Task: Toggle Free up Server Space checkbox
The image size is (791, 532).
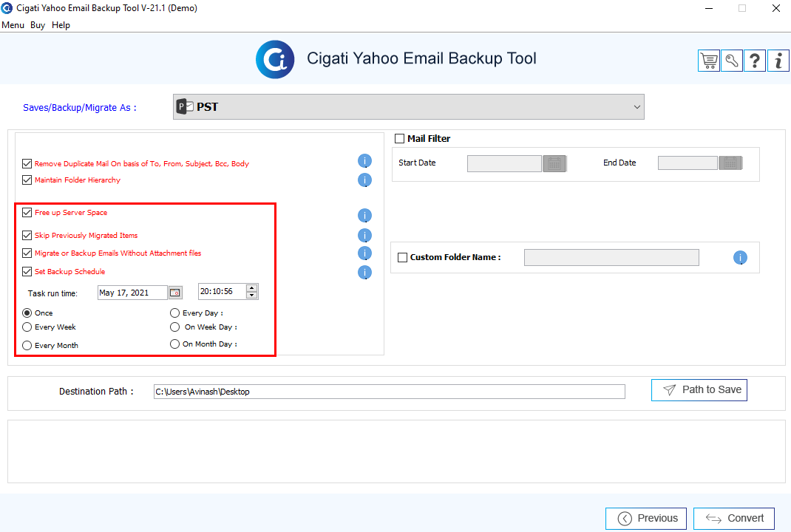Action: 27,212
